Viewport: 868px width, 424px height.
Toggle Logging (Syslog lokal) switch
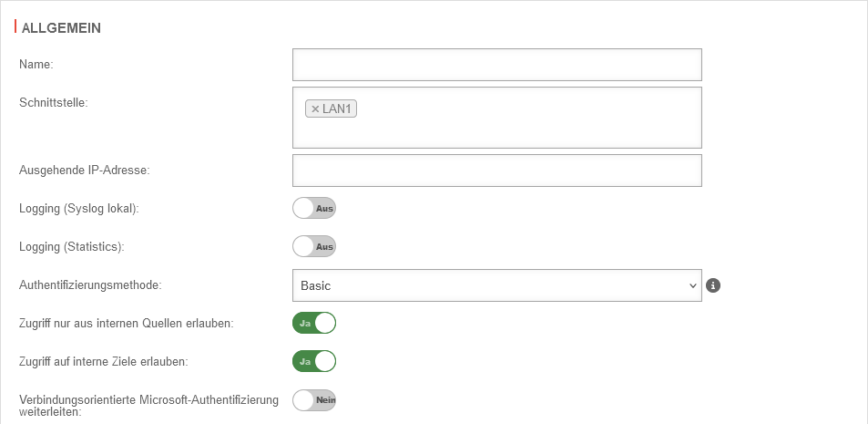(314, 209)
